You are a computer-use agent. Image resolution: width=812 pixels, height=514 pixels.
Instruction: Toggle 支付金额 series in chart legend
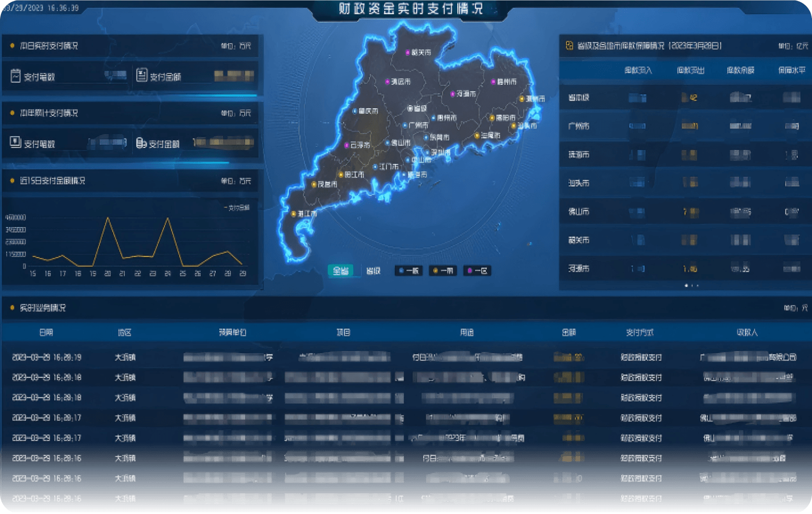pos(237,207)
